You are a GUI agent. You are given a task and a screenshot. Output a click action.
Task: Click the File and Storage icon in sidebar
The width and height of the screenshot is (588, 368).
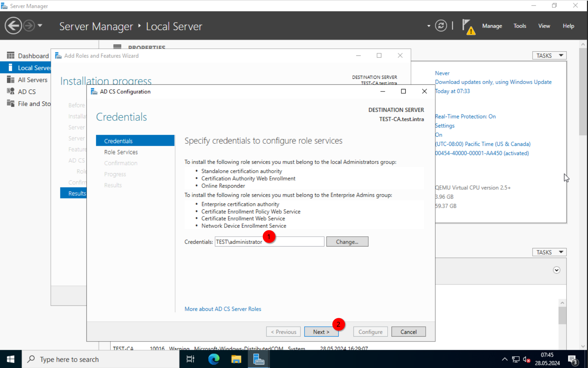(11, 103)
